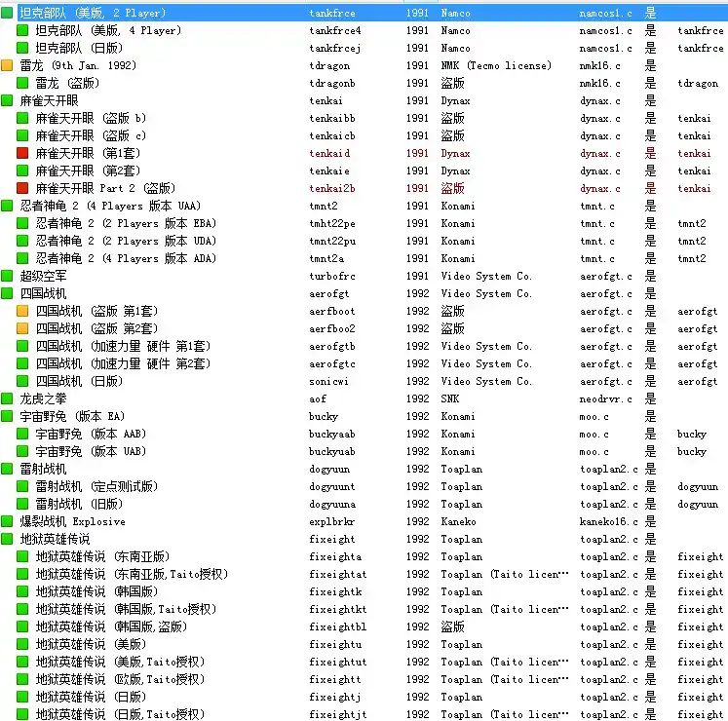Click the red icon next to 麻雀天开眼 Part 2 (盗版)

(x=22, y=189)
